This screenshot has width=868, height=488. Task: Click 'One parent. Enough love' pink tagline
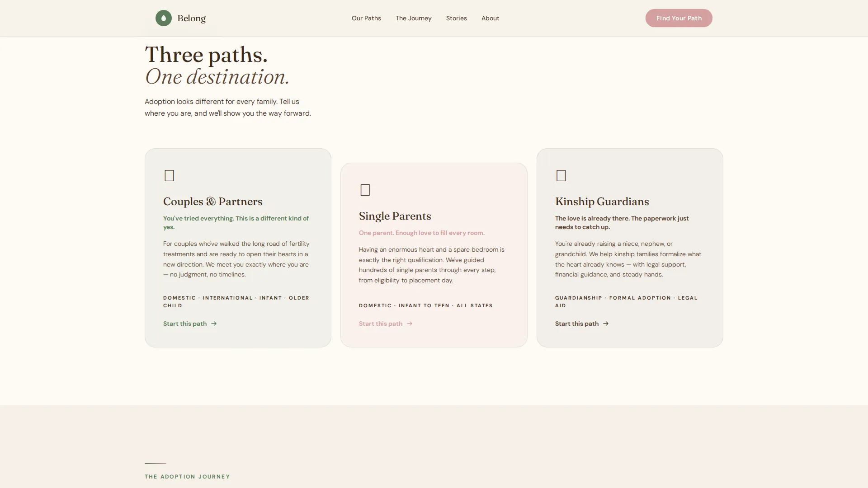pyautogui.click(x=421, y=233)
